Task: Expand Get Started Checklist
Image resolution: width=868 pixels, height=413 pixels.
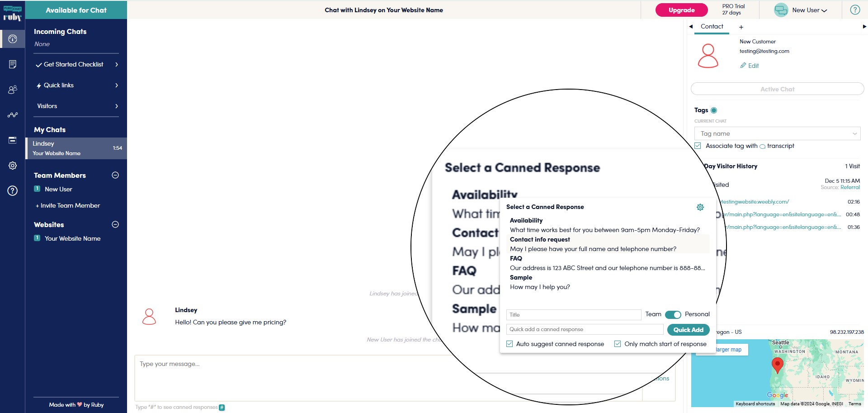Action: [x=76, y=64]
